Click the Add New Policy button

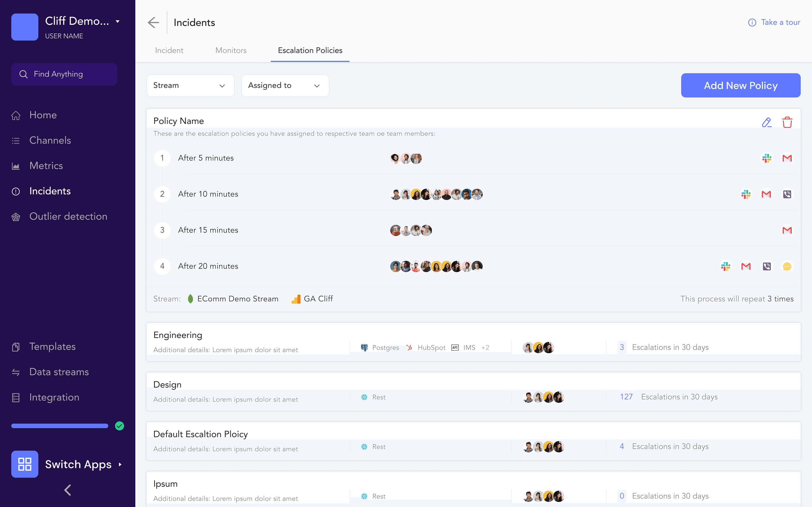click(741, 86)
